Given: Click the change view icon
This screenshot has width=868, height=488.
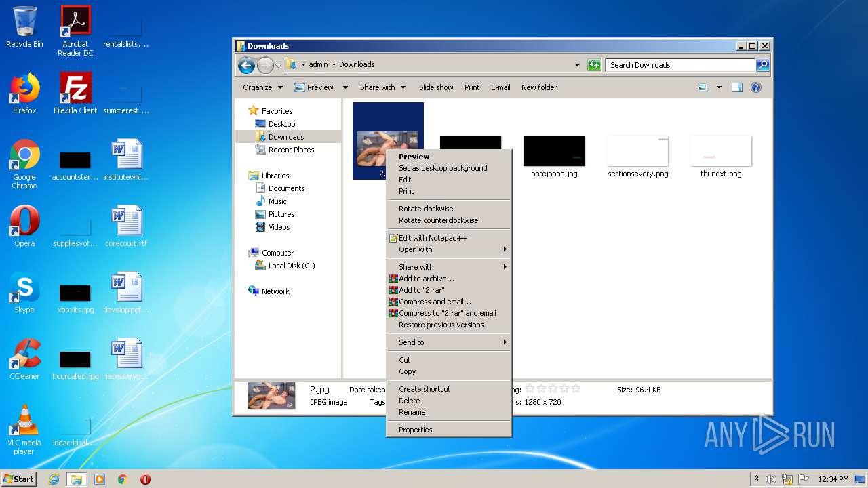Looking at the screenshot, I should [x=703, y=87].
